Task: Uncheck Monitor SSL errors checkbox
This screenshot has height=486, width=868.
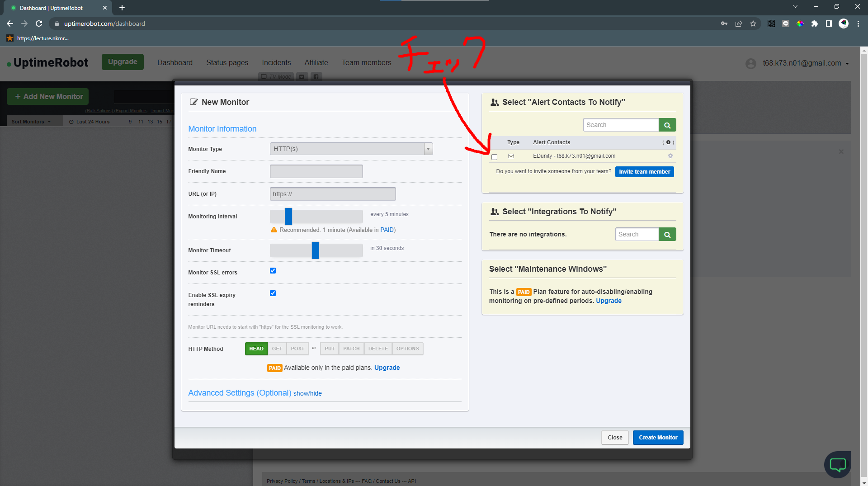Action: tap(273, 271)
